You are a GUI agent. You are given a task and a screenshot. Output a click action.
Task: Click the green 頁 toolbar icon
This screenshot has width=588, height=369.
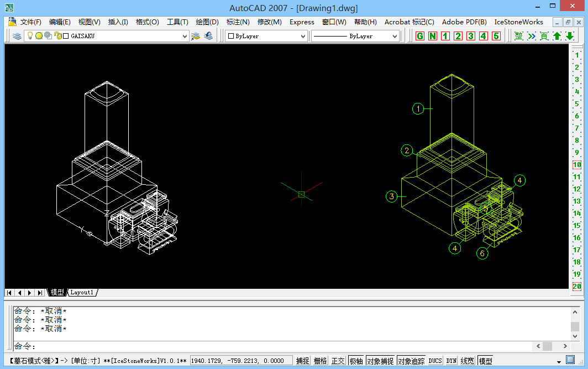[x=544, y=36]
